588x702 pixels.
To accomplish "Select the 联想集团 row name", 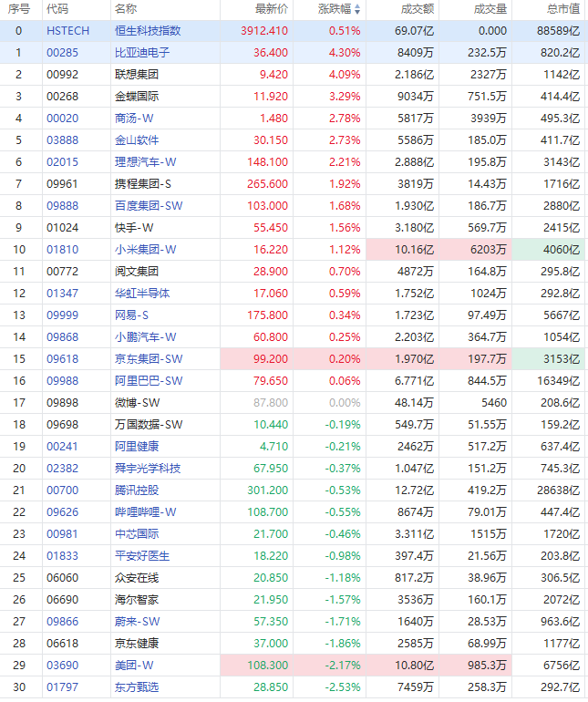I will click(x=137, y=75).
